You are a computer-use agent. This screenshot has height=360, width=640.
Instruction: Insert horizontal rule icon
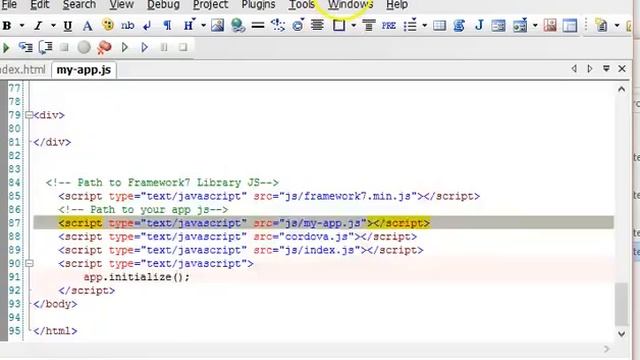point(258,25)
